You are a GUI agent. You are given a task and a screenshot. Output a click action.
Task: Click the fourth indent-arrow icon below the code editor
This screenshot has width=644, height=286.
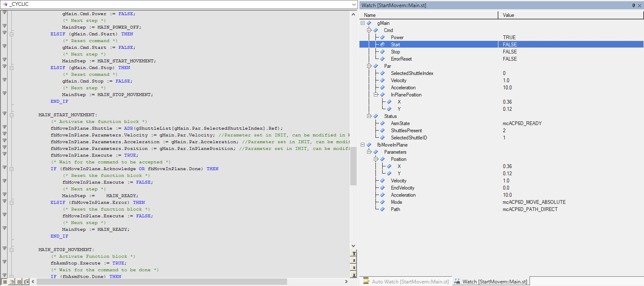(26, 281)
